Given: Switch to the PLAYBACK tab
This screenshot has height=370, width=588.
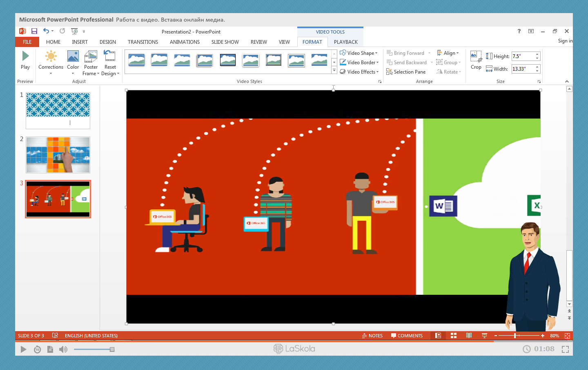Looking at the screenshot, I should point(345,42).
